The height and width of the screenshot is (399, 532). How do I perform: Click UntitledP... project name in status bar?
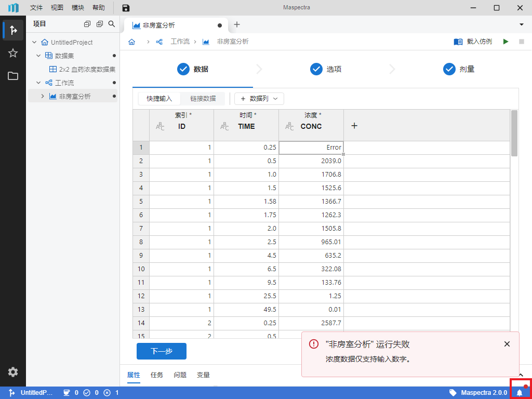point(37,393)
